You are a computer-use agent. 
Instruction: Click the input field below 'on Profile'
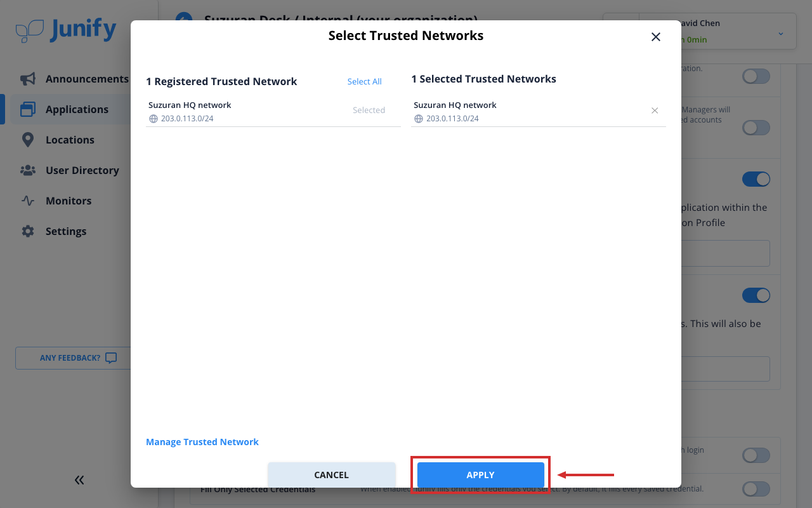tap(725, 253)
